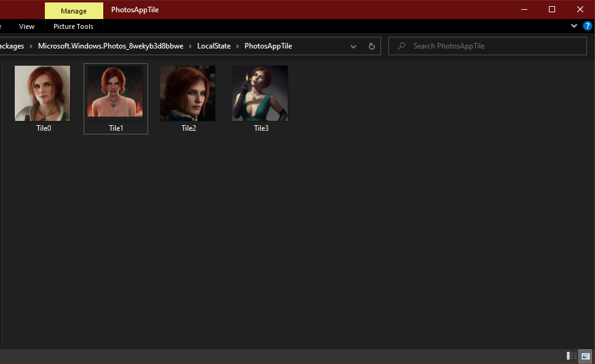Click the ackages breadcrumb segment

[12, 46]
